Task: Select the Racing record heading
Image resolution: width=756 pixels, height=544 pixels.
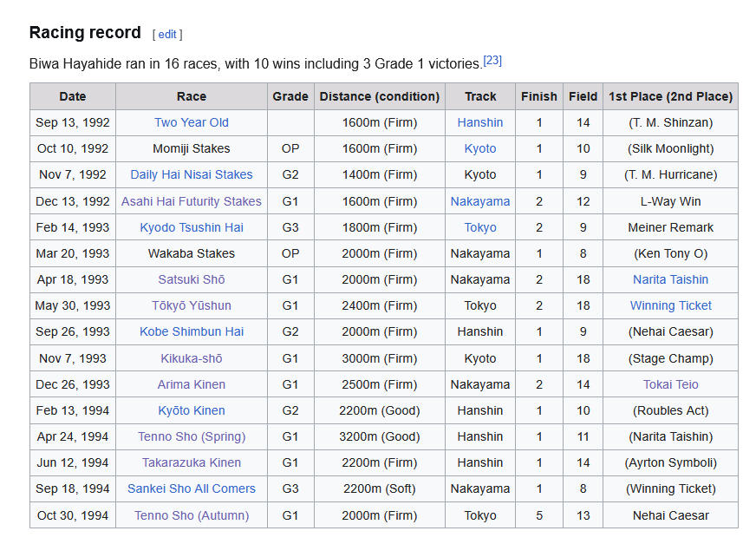Action: [85, 32]
